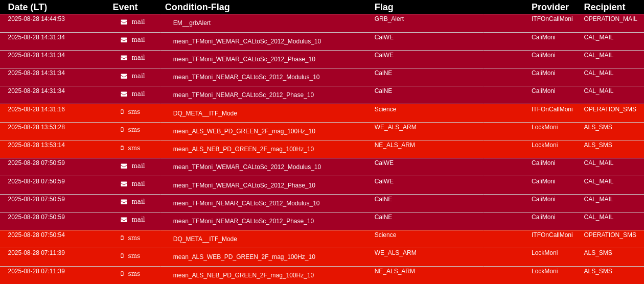Image resolution: width=644 pixels, height=284 pixels.
Task: Click the mail icon of the 14:31:34 WEMAR Modulus row
Action: tap(124, 40)
